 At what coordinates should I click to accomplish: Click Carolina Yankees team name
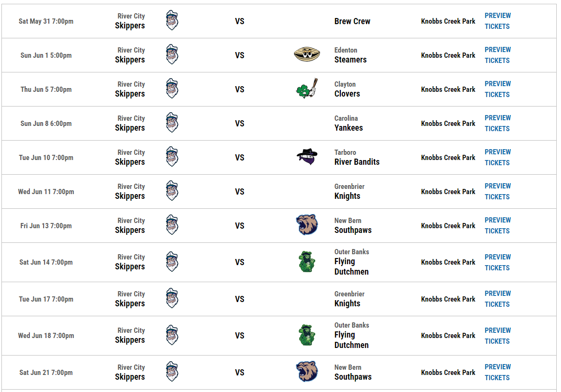tap(348, 124)
